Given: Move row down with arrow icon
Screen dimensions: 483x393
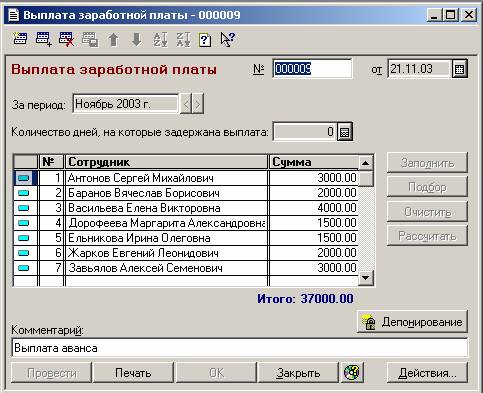Looking at the screenshot, I should tap(137, 40).
